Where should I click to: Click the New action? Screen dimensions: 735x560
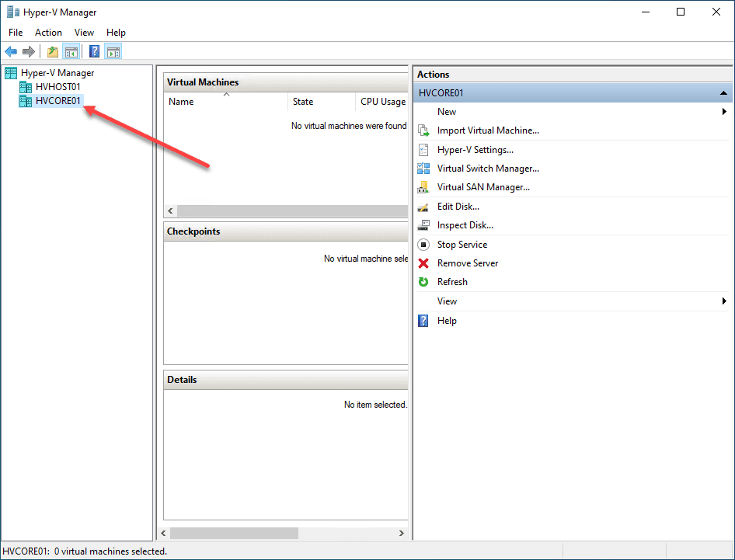coord(446,112)
